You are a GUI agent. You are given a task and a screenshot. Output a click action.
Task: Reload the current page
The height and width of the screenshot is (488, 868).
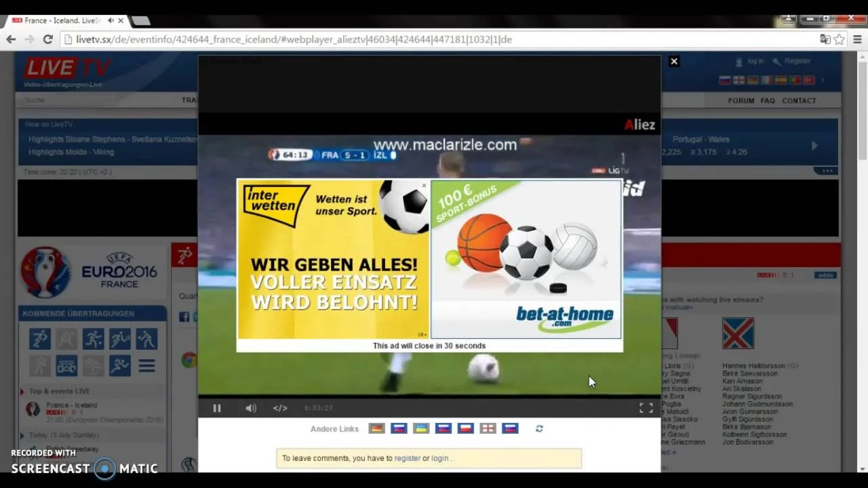pos(47,39)
